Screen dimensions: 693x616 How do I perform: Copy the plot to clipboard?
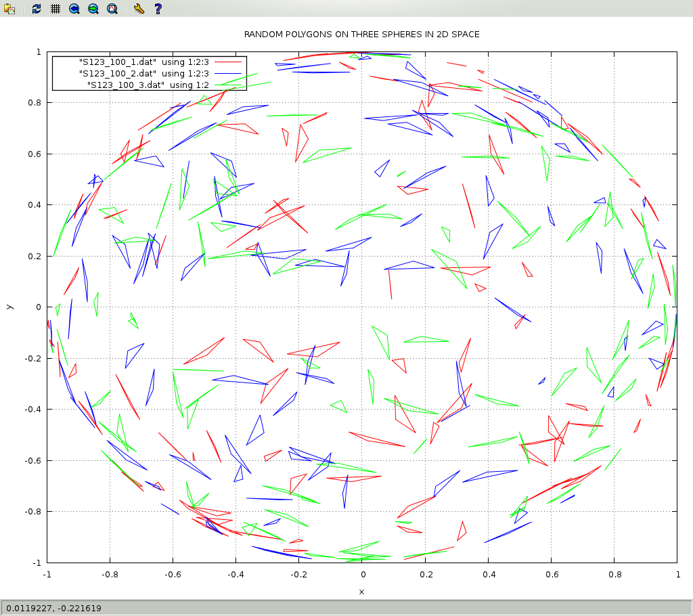click(x=9, y=9)
